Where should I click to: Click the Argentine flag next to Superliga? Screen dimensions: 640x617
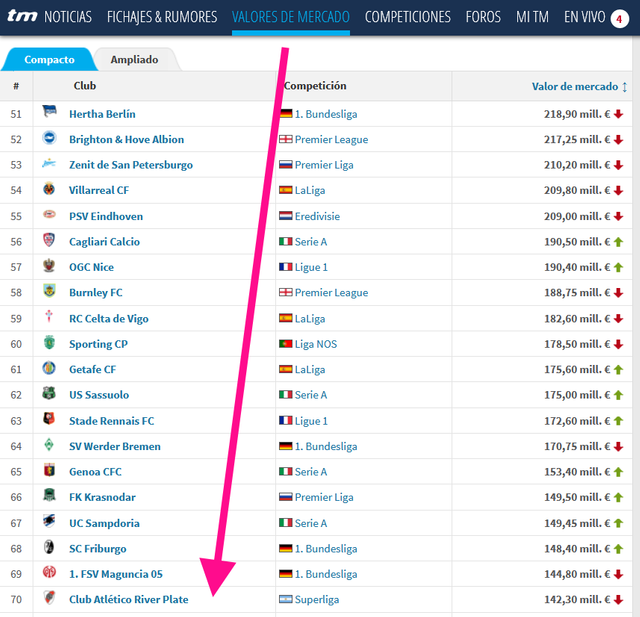coord(286,599)
